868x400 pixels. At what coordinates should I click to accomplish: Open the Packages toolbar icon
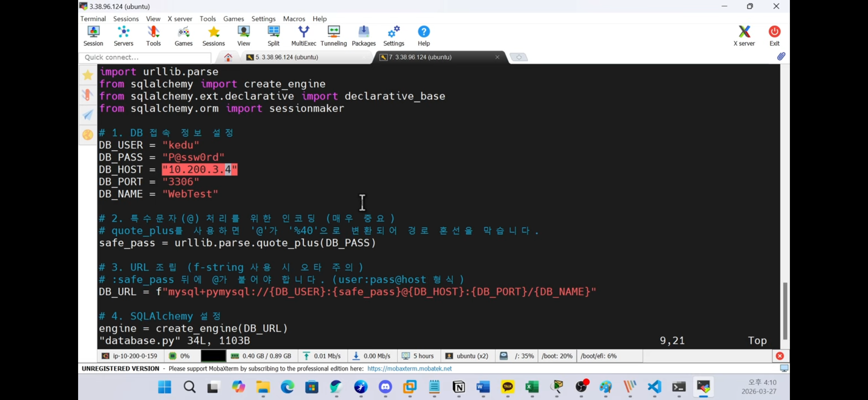pyautogui.click(x=363, y=36)
